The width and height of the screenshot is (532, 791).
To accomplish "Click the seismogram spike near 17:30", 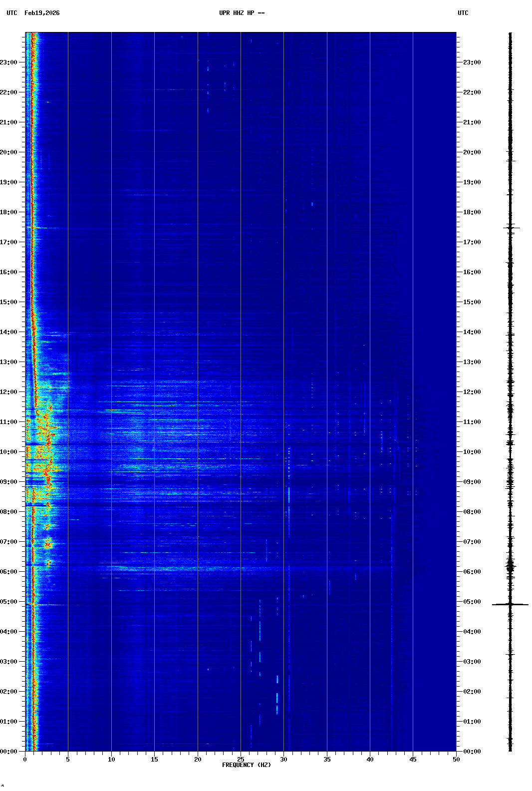I will pos(511,228).
